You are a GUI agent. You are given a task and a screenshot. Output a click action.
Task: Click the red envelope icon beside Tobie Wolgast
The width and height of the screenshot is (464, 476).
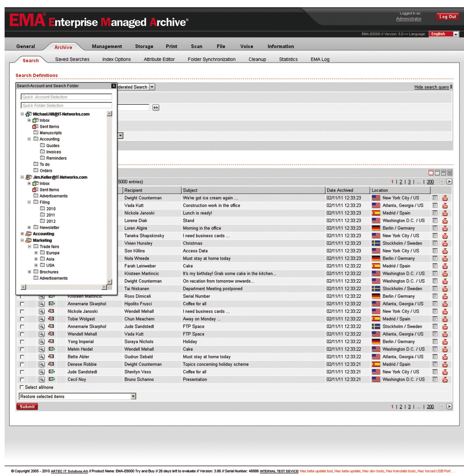tap(51, 319)
